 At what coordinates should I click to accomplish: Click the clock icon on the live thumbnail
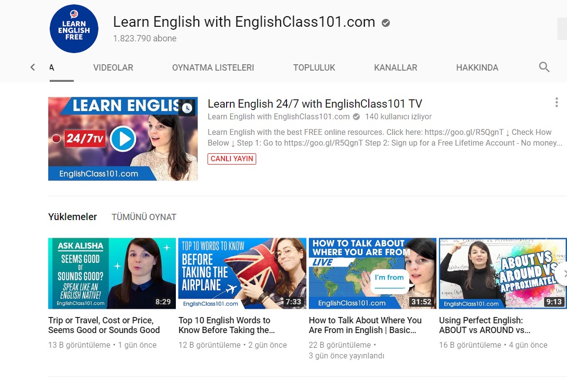[187, 108]
